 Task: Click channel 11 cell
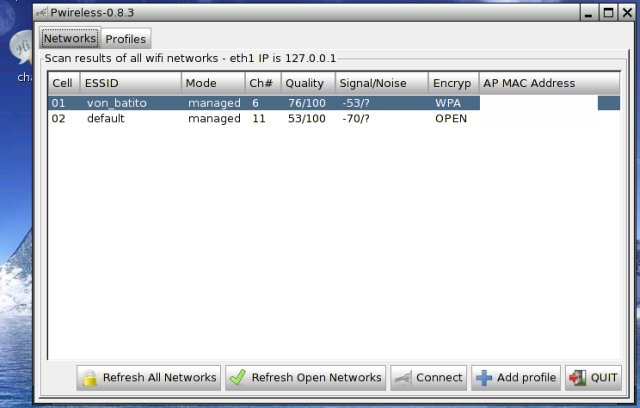(x=259, y=118)
